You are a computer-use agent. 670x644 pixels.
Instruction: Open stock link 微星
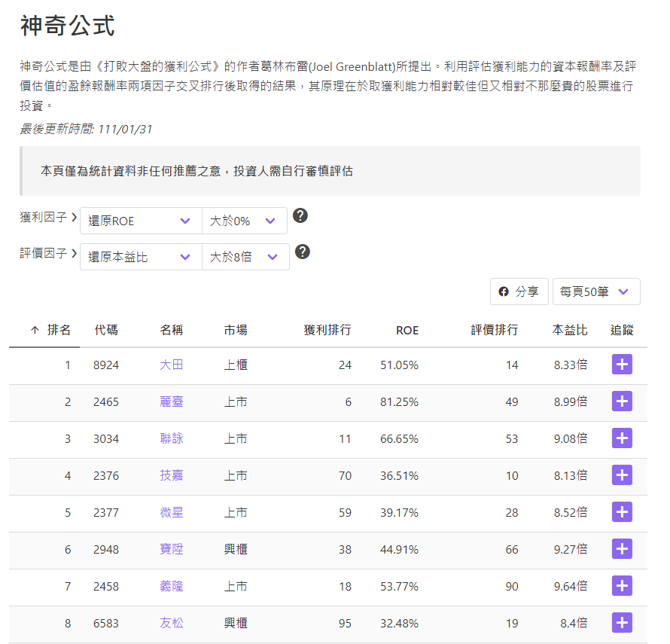(x=172, y=512)
